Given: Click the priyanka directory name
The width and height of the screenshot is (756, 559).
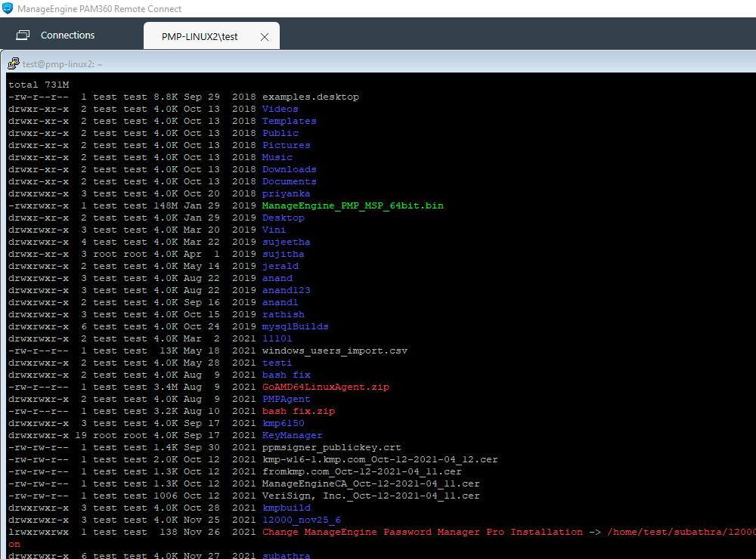Looking at the screenshot, I should pyautogui.click(x=287, y=193).
